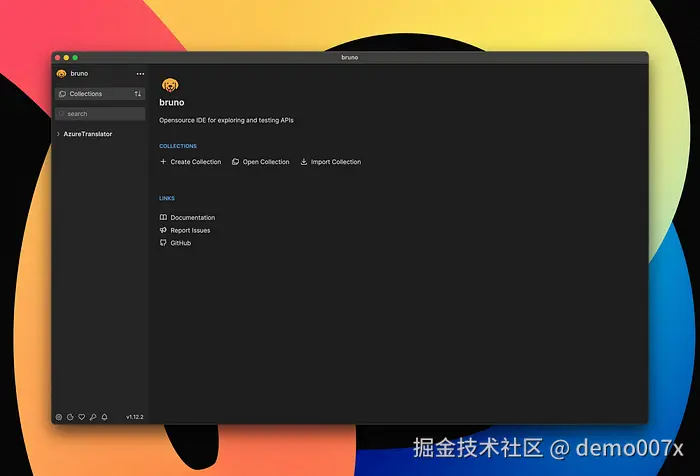Click the plus icon beside Create Collection
The image size is (700, 476).
(163, 162)
